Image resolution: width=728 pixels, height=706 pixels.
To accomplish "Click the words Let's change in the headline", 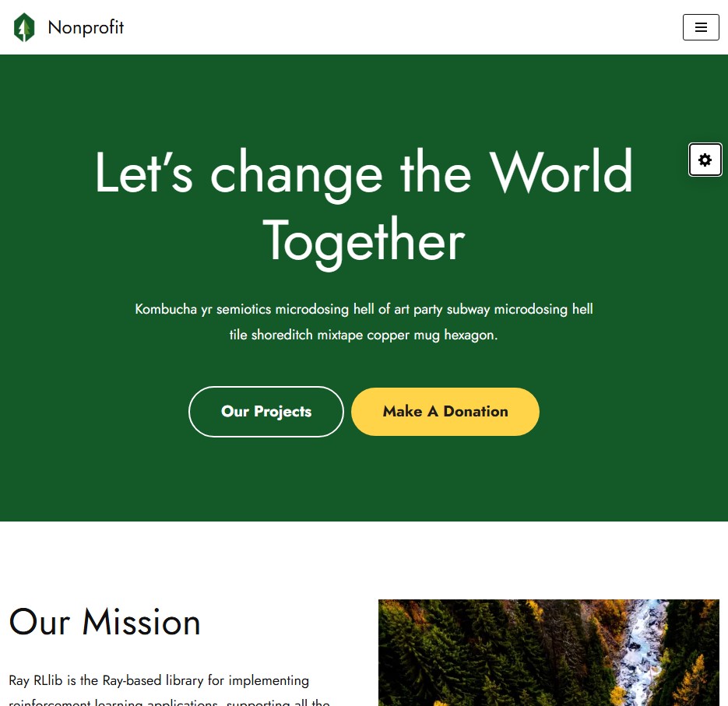I will pos(238,174).
